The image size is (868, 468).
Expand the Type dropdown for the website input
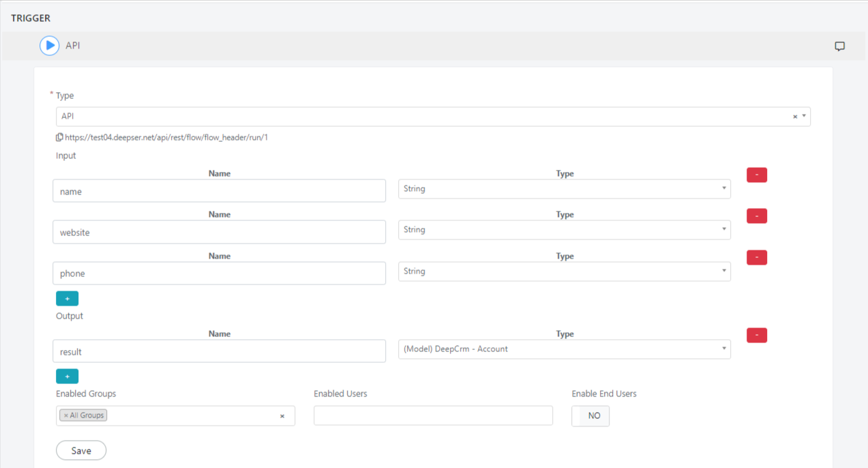pyautogui.click(x=565, y=230)
